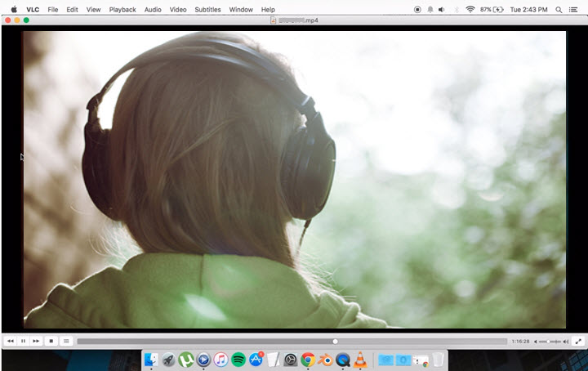
Task: Open System Preferences from the dock
Action: tap(290, 360)
